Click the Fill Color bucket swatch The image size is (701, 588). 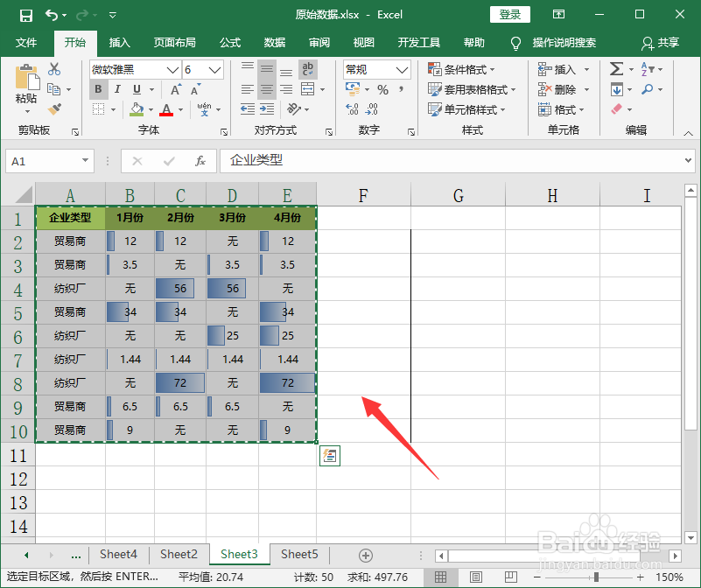pos(137,109)
